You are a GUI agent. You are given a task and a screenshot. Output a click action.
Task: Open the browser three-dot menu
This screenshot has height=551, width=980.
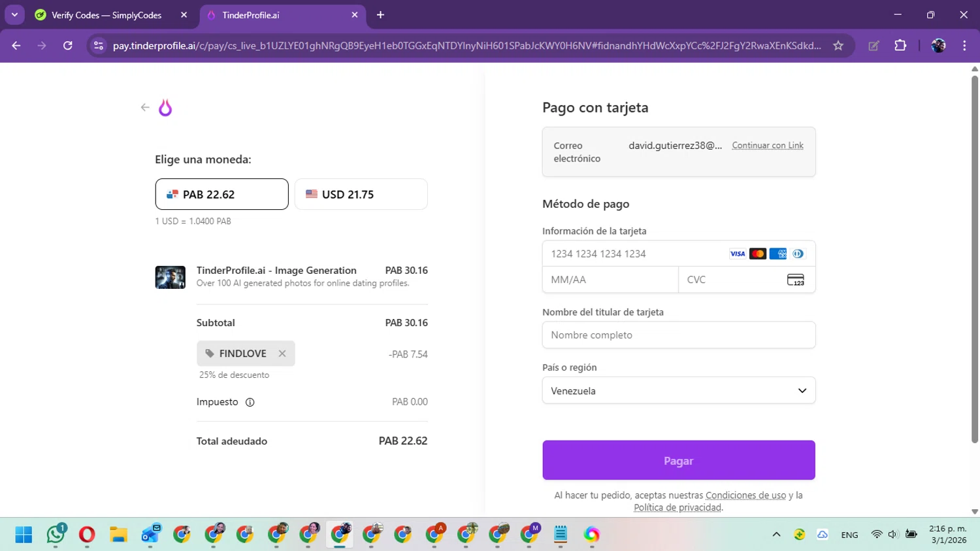[964, 46]
